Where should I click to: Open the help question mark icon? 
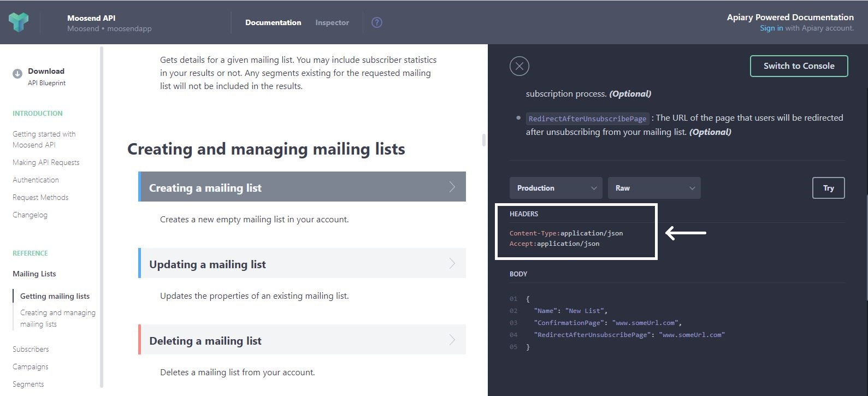(377, 22)
